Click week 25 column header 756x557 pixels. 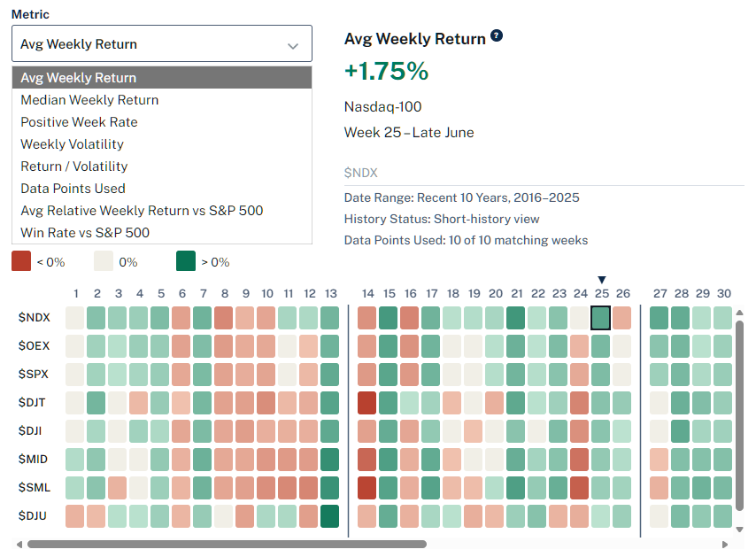(x=602, y=294)
